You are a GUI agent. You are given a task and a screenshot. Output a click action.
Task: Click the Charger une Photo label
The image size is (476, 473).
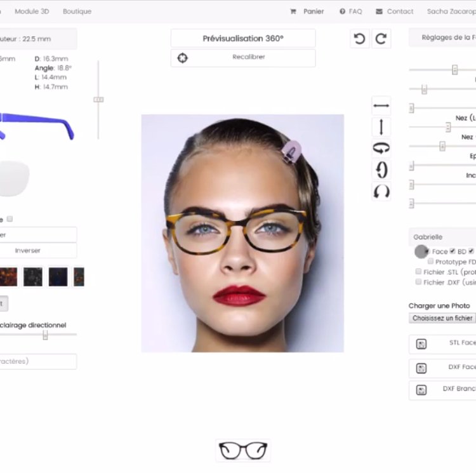pos(439,306)
